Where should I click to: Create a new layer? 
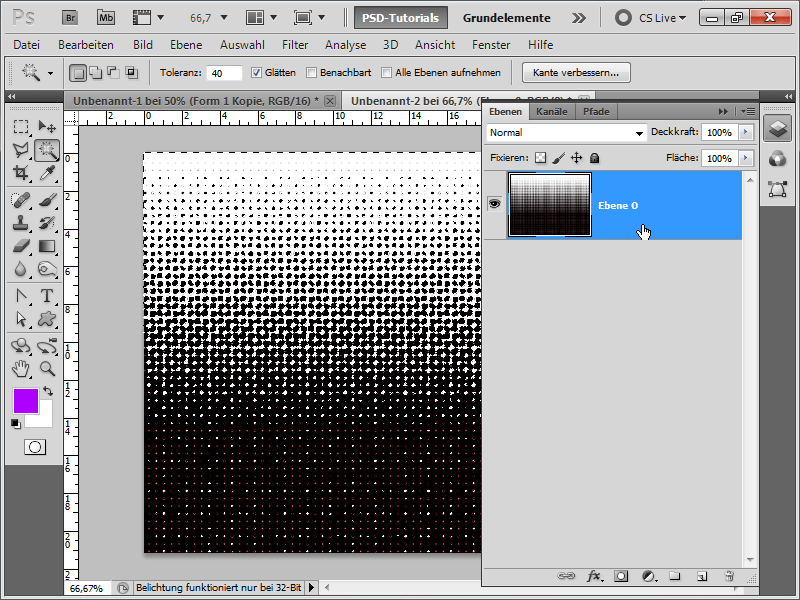[x=702, y=576]
